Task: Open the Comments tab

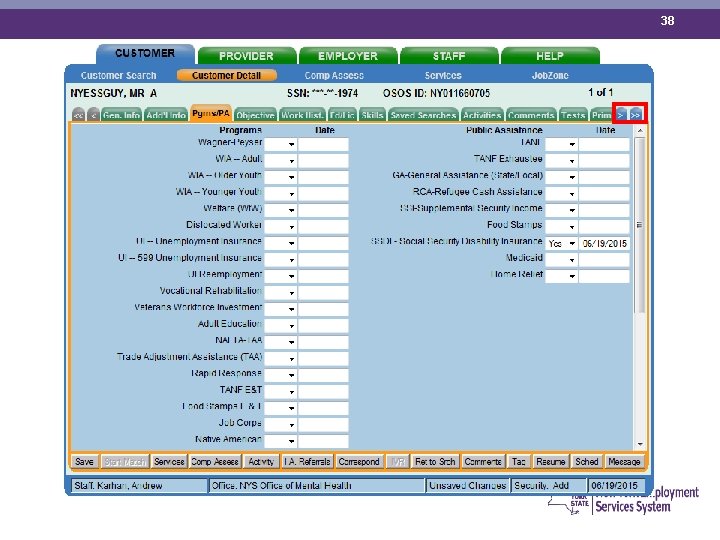Action: click(x=531, y=115)
